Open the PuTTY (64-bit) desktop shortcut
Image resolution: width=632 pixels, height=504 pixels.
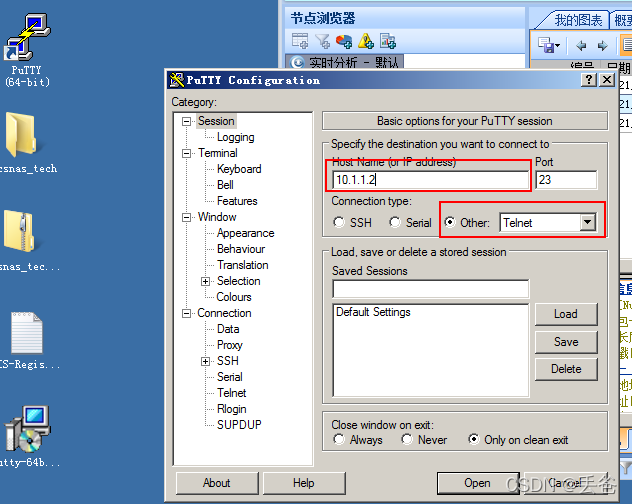click(27, 38)
